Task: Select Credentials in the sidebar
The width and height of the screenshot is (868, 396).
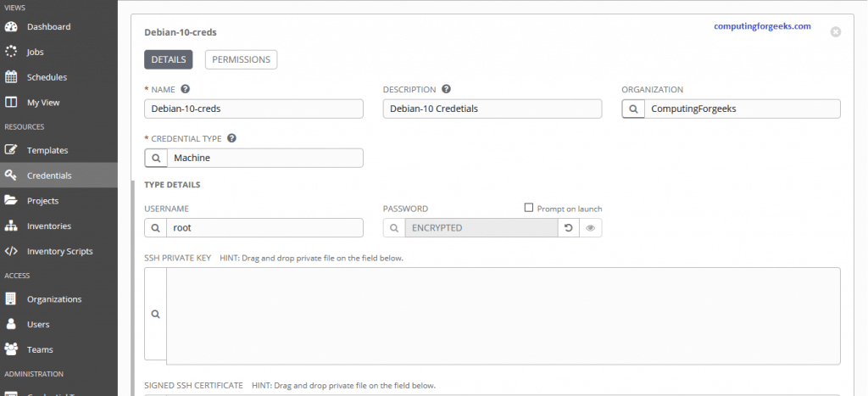Action: point(58,176)
